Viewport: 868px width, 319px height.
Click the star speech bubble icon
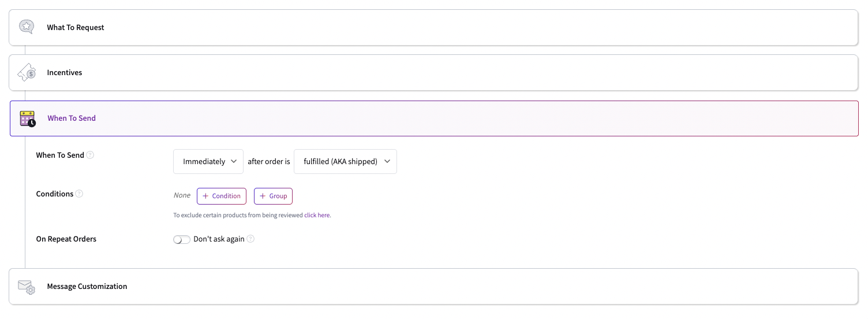coord(27,27)
